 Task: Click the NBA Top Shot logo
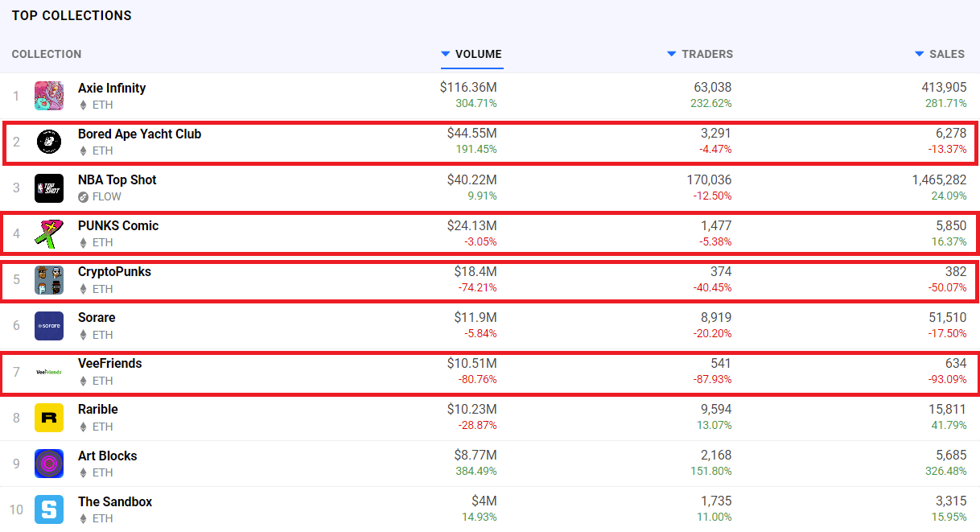(49, 188)
